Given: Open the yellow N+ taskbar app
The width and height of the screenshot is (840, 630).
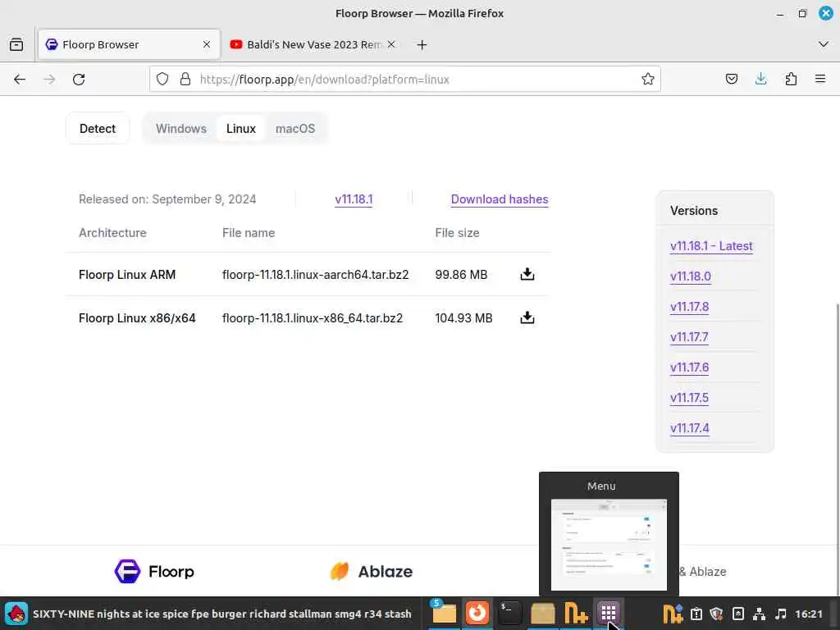Looking at the screenshot, I should tap(575, 614).
